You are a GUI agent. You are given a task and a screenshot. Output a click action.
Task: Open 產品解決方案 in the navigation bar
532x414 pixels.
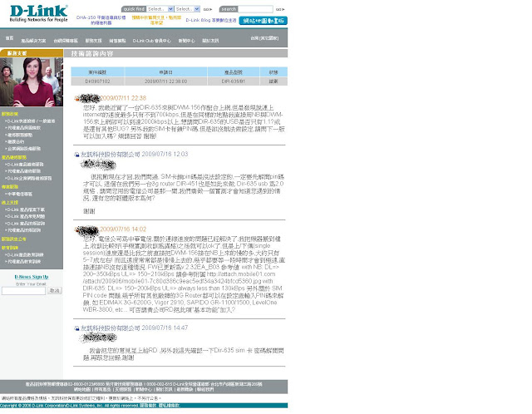point(33,41)
